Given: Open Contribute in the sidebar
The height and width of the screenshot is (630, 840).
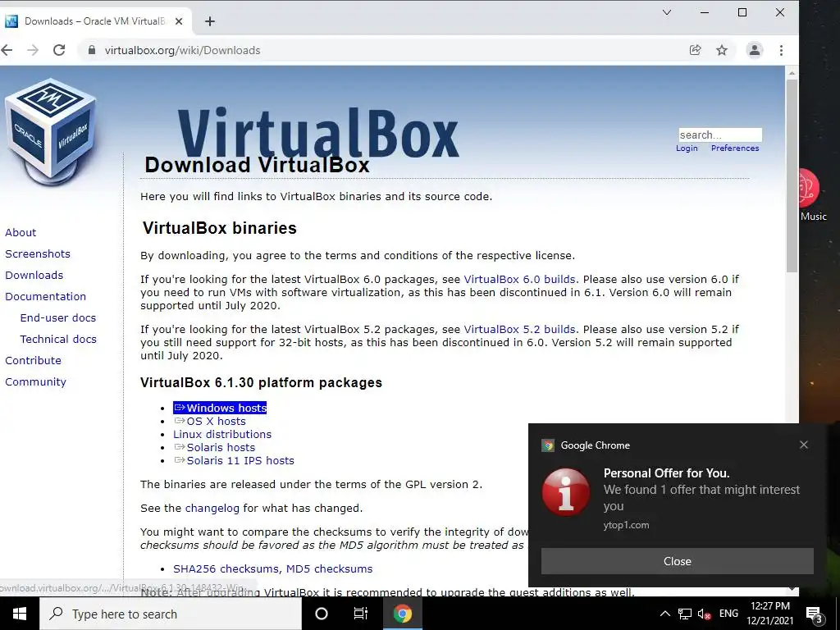Looking at the screenshot, I should click(x=33, y=361).
